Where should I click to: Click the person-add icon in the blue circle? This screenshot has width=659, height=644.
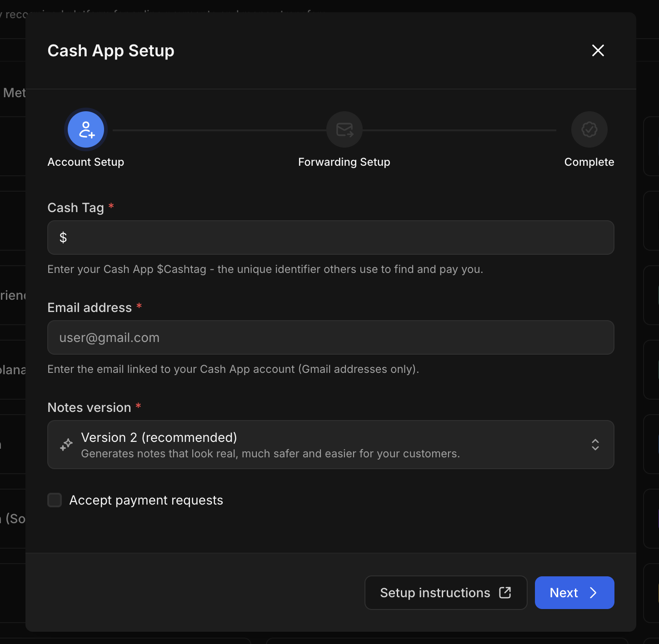[x=85, y=129]
